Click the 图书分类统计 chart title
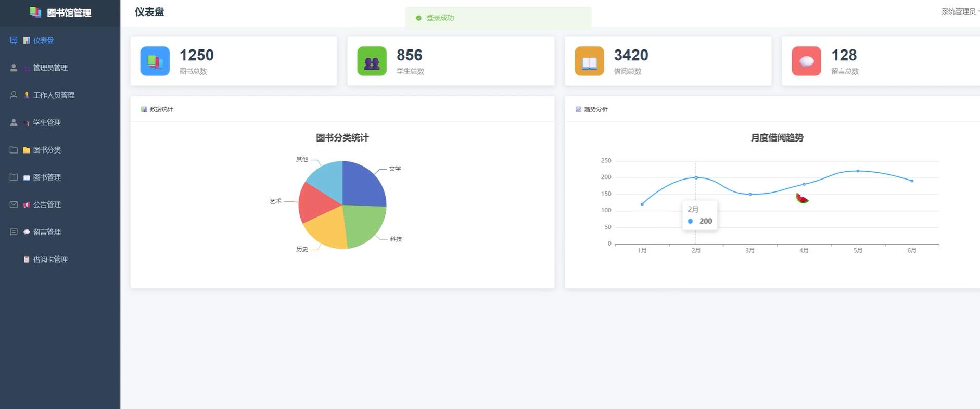The height and width of the screenshot is (409, 980). coord(342,138)
